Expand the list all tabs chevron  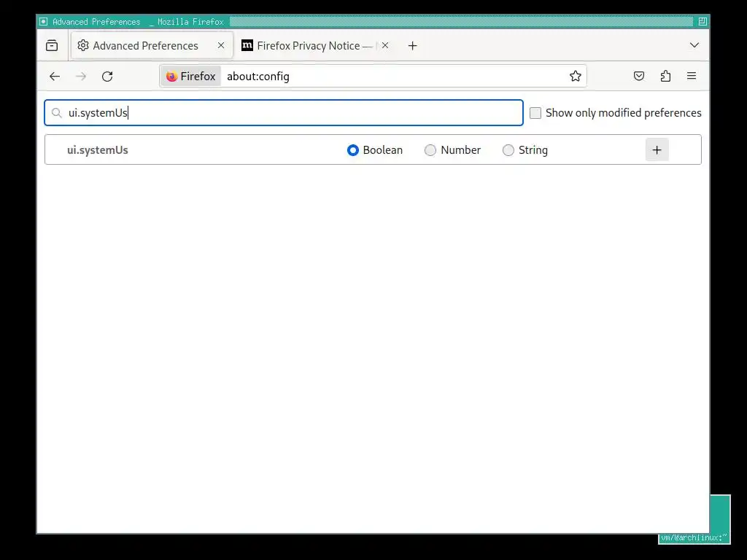pyautogui.click(x=694, y=45)
